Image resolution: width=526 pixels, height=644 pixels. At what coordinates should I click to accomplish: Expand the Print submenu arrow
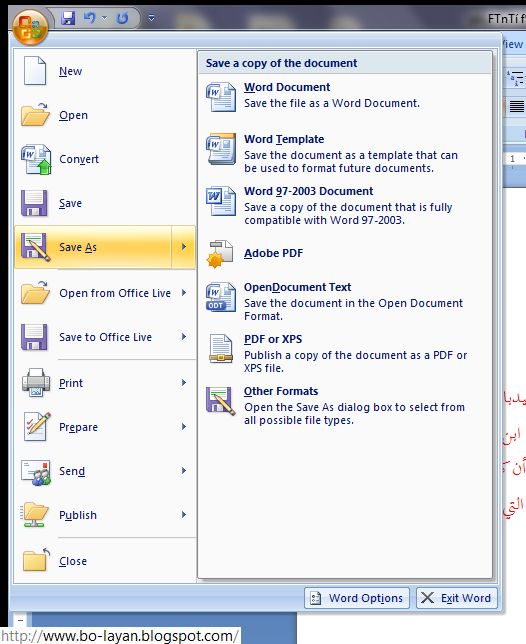click(x=184, y=383)
